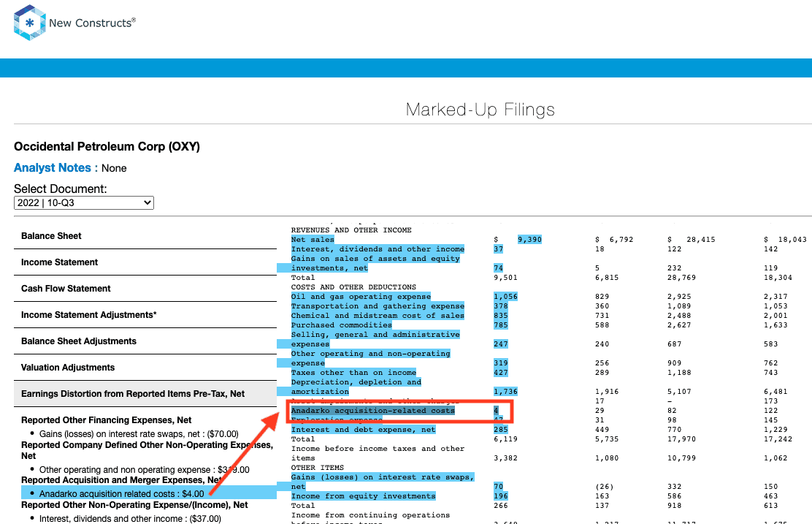Click the 196 equity investments value
Image resolution: width=812 pixels, height=524 pixels.
pyautogui.click(x=501, y=496)
